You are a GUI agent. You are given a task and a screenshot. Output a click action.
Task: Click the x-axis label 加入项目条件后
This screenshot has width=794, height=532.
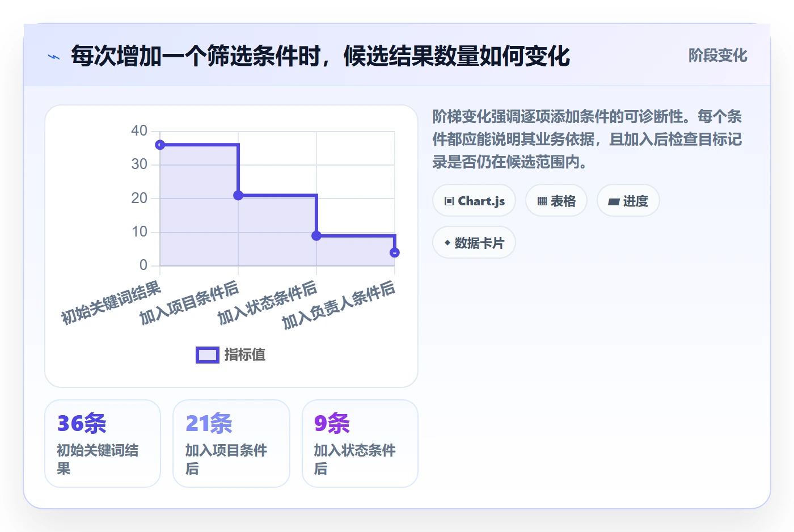tap(189, 302)
